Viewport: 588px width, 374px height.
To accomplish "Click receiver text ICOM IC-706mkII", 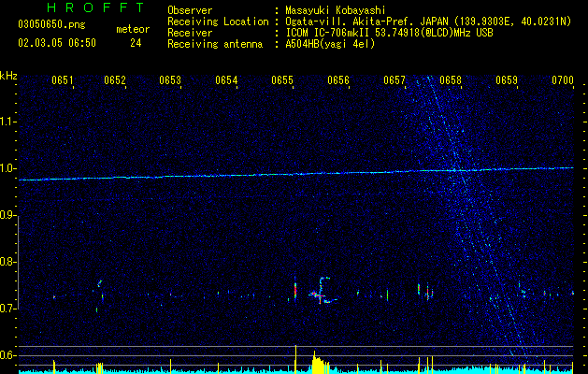I will pos(328,33).
